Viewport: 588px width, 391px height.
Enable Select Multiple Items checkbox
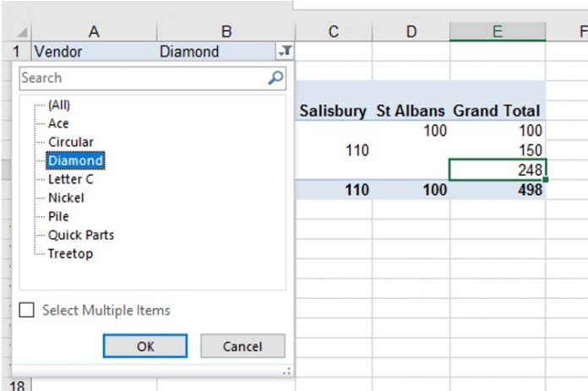27,310
